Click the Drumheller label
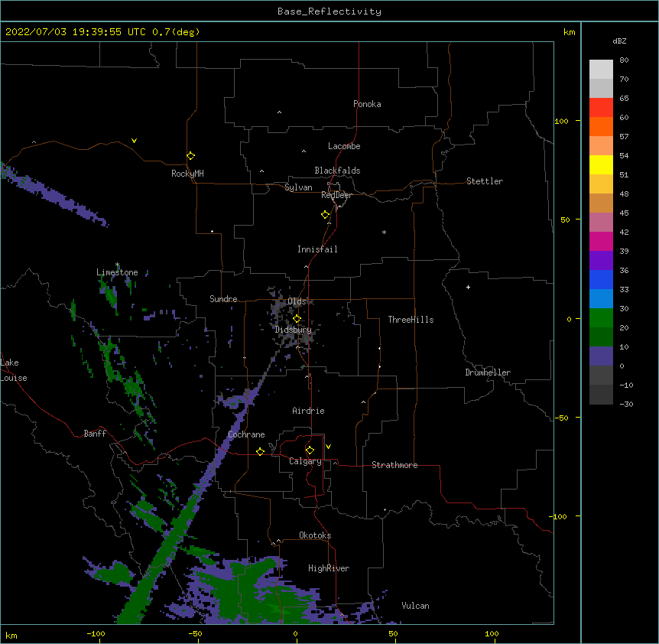Image resolution: width=659 pixels, height=644 pixels. pyautogui.click(x=488, y=372)
